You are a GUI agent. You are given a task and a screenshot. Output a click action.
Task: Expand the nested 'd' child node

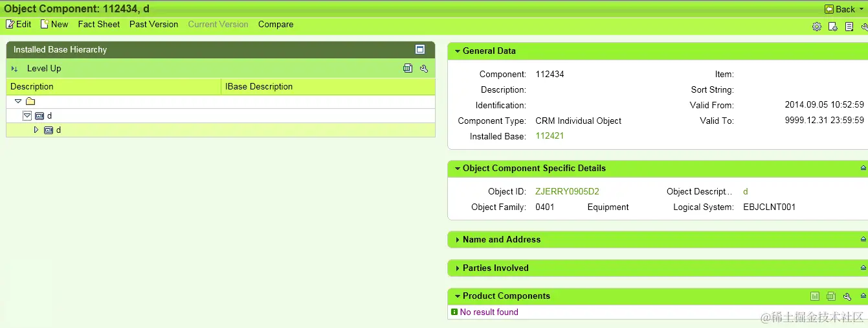point(36,130)
